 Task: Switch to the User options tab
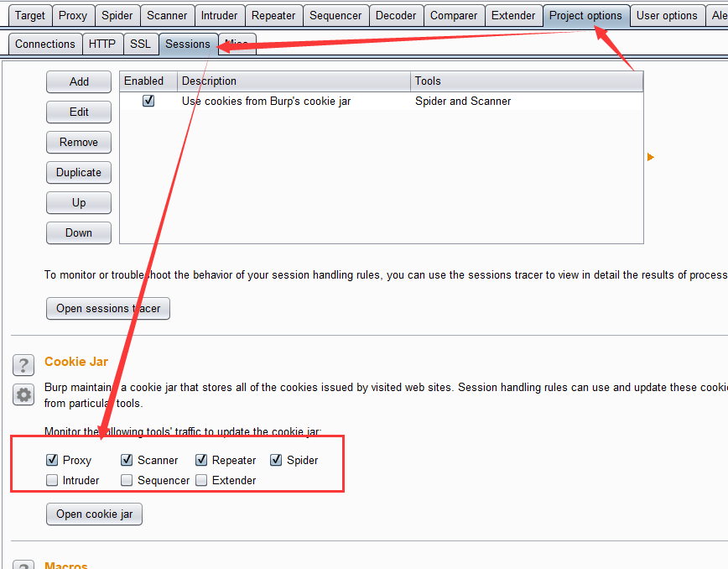[667, 15]
